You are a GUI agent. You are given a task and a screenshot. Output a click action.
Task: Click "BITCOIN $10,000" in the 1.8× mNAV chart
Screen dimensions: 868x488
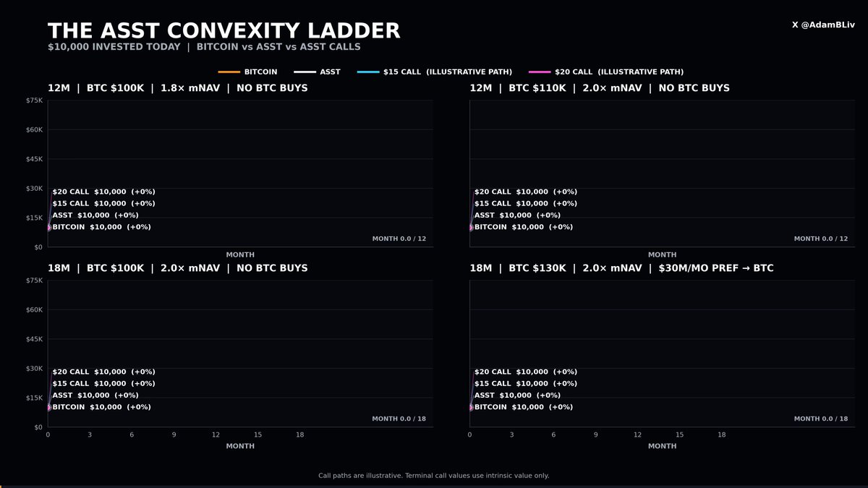point(101,227)
